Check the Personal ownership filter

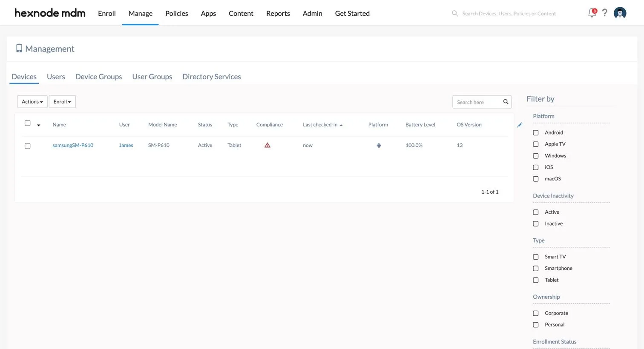(x=536, y=325)
